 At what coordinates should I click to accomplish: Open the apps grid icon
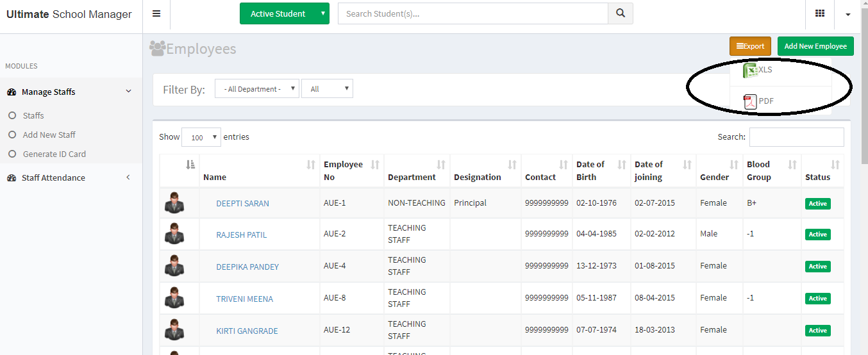tap(820, 13)
